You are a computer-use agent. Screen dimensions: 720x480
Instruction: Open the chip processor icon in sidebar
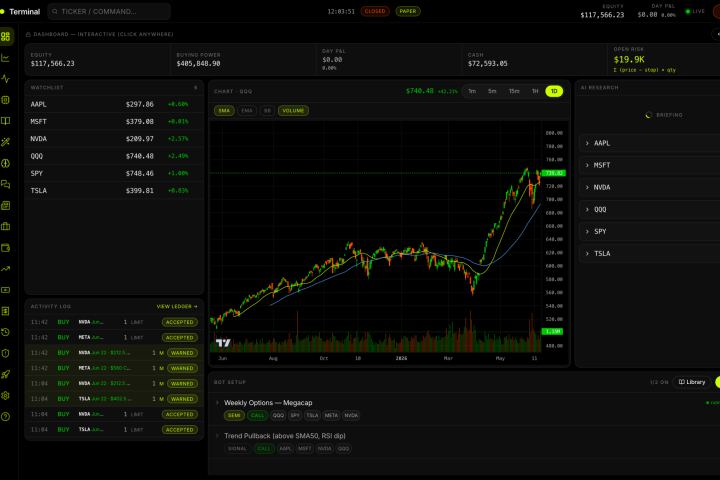point(6,100)
